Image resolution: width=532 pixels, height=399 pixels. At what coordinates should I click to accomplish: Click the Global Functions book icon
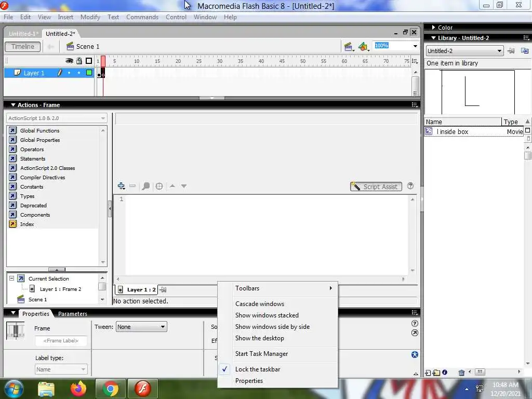point(13,130)
